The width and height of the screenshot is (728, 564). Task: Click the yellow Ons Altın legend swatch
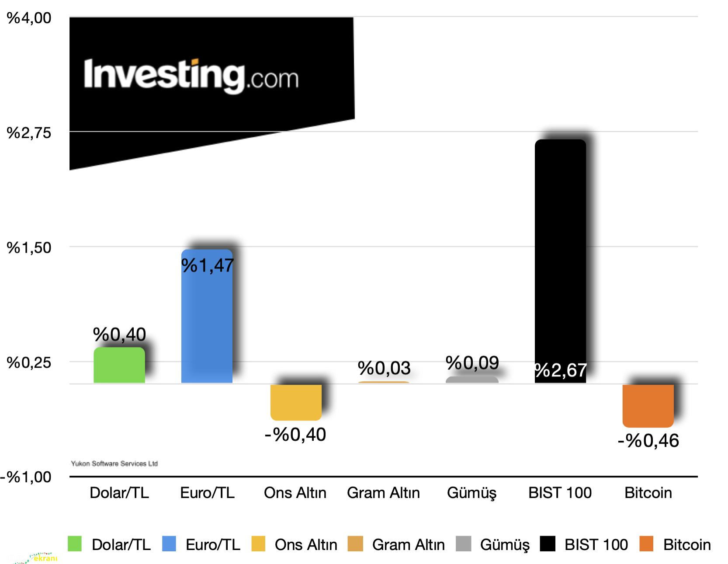(258, 544)
